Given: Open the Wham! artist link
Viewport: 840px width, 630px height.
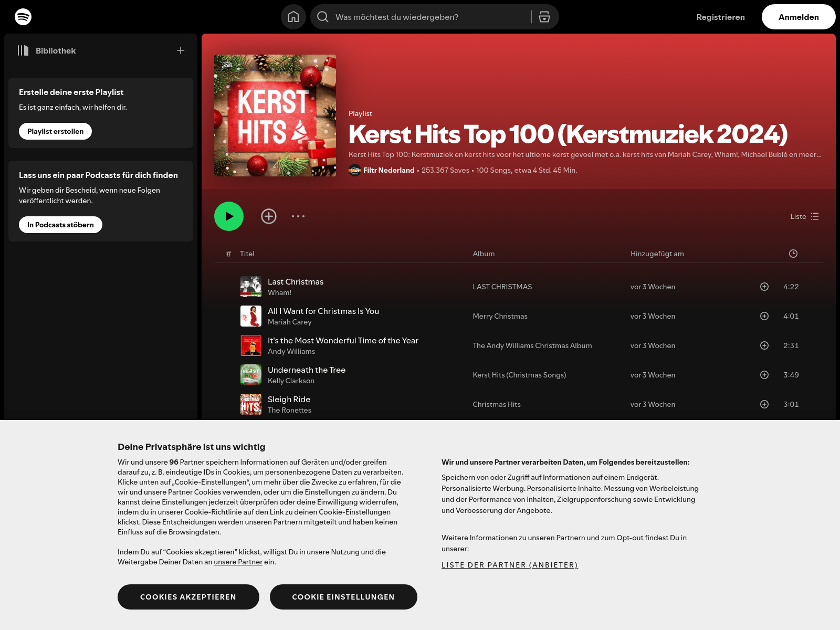Looking at the screenshot, I should click(279, 292).
